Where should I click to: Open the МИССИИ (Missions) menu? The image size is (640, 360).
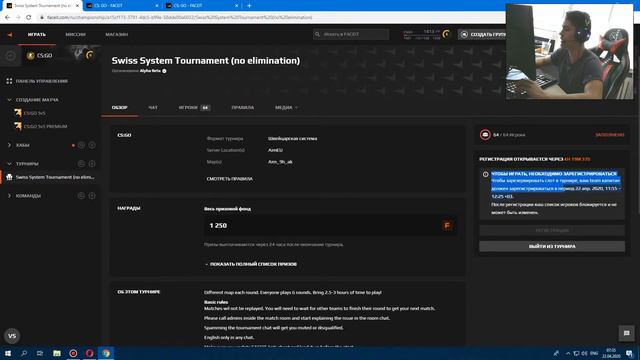point(76,35)
